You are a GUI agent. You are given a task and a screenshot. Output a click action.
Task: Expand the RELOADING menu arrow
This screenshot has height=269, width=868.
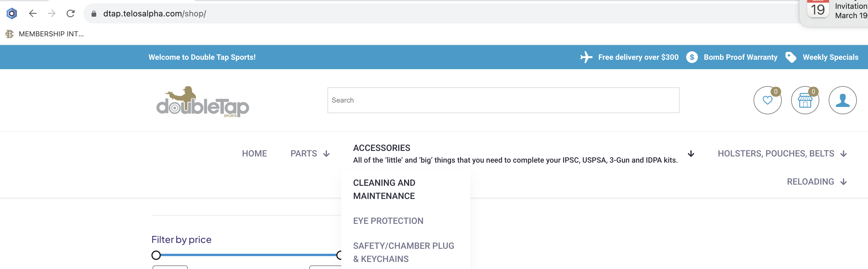coord(843,182)
